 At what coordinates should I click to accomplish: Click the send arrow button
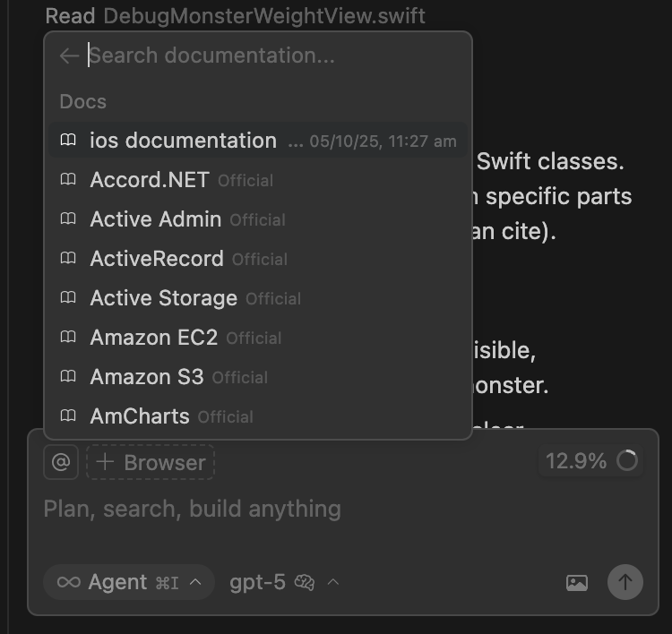pos(625,582)
